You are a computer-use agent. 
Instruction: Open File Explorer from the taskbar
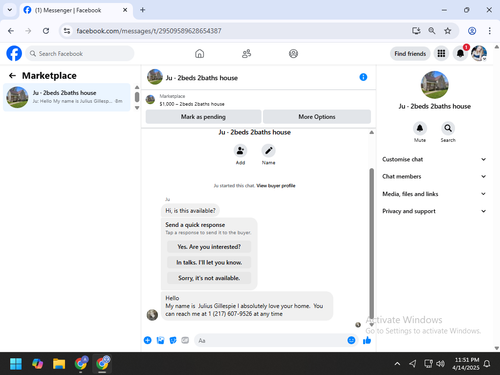click(x=59, y=364)
